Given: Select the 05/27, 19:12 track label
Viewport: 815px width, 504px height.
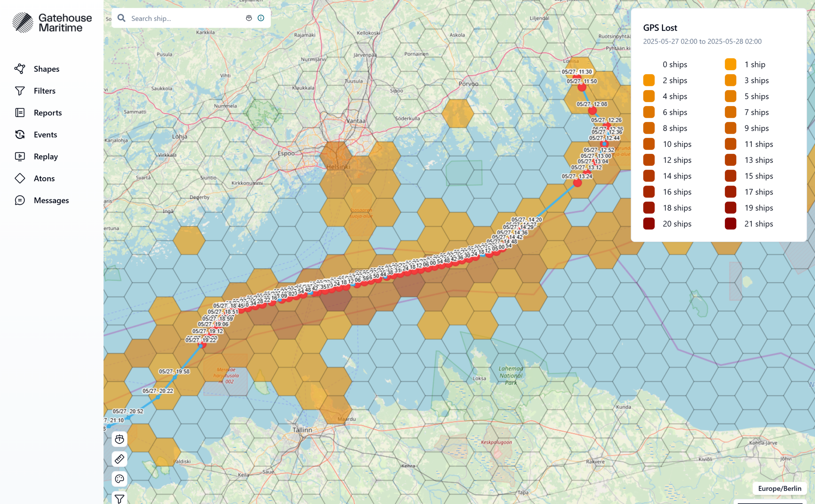Looking at the screenshot, I should 207,331.
